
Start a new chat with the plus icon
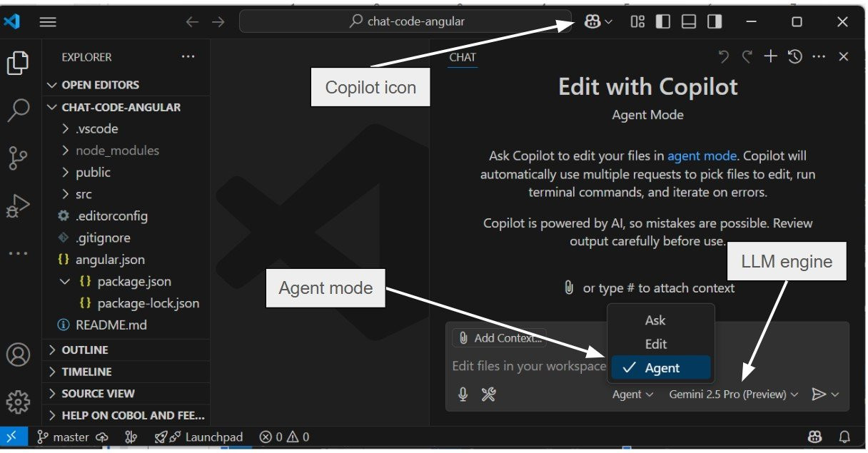[771, 56]
